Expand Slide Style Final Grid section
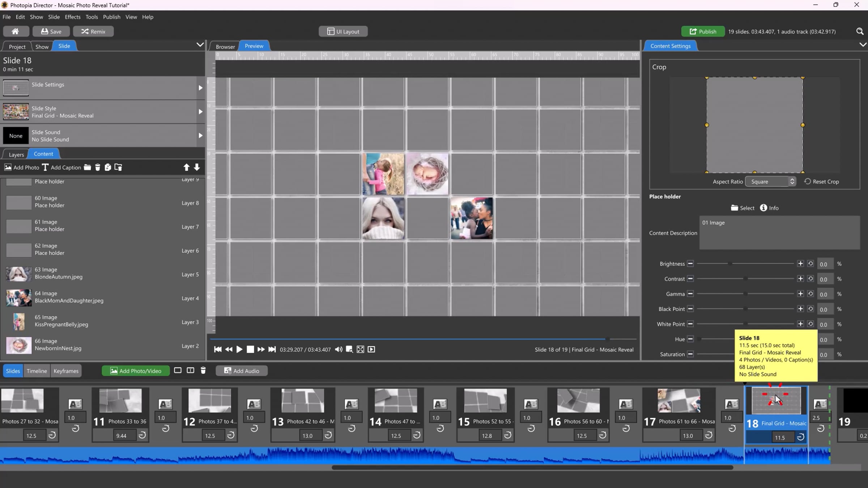The height and width of the screenshot is (488, 868). tap(200, 112)
